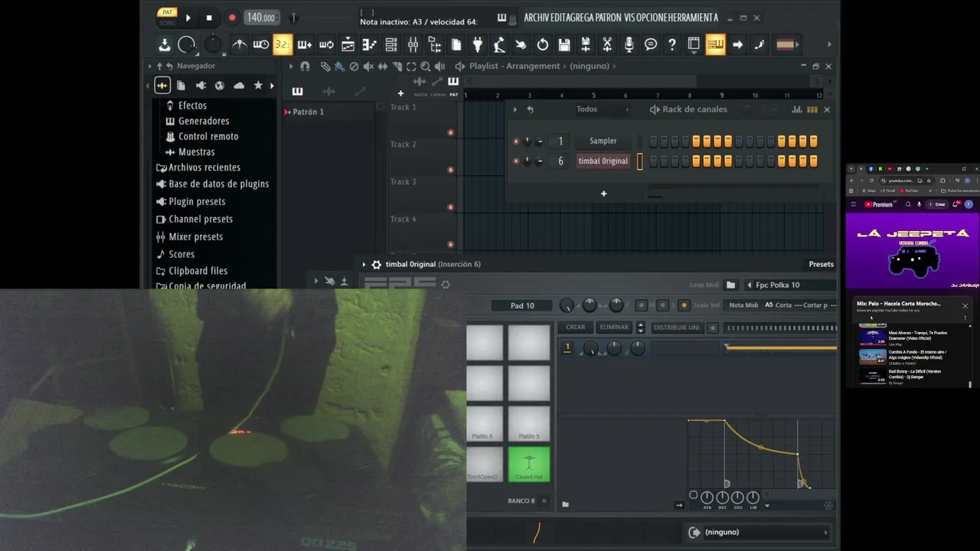Toggle the last step of timbal Original
This screenshot has width=980, height=551.
813,161
